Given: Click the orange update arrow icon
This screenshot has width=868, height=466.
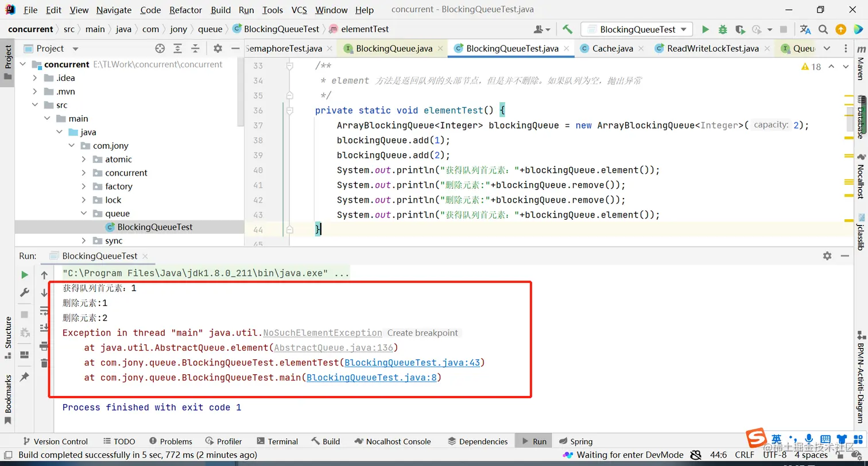Looking at the screenshot, I should (840, 29).
